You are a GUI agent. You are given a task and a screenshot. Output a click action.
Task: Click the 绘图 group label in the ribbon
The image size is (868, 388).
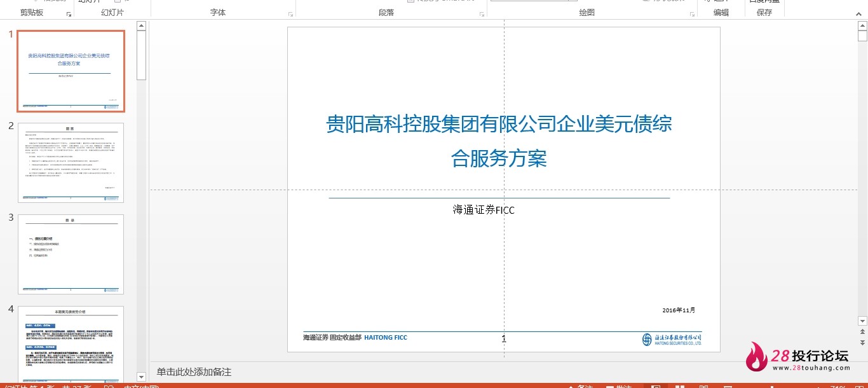point(587,13)
